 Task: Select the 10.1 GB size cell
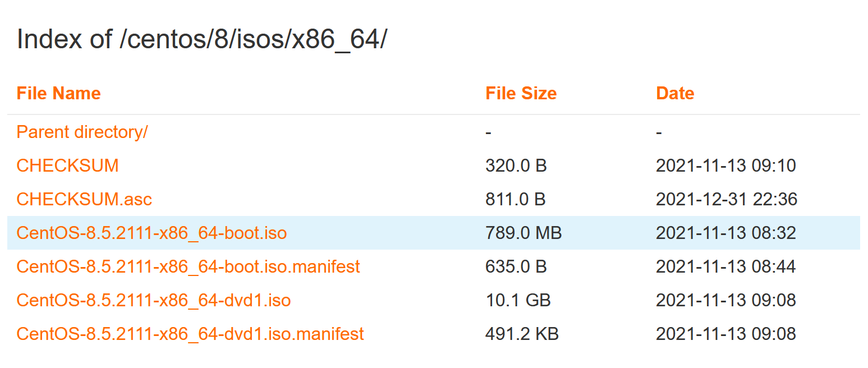pyautogui.click(x=518, y=300)
